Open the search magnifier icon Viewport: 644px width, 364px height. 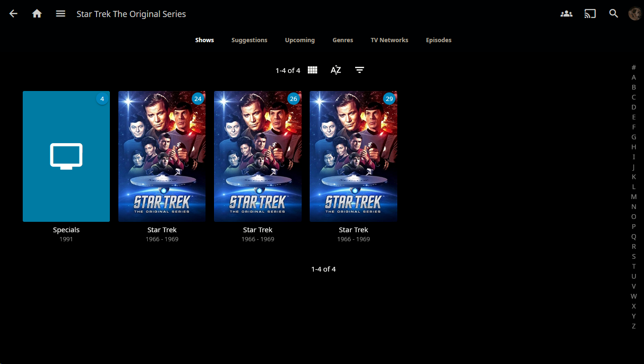click(614, 14)
